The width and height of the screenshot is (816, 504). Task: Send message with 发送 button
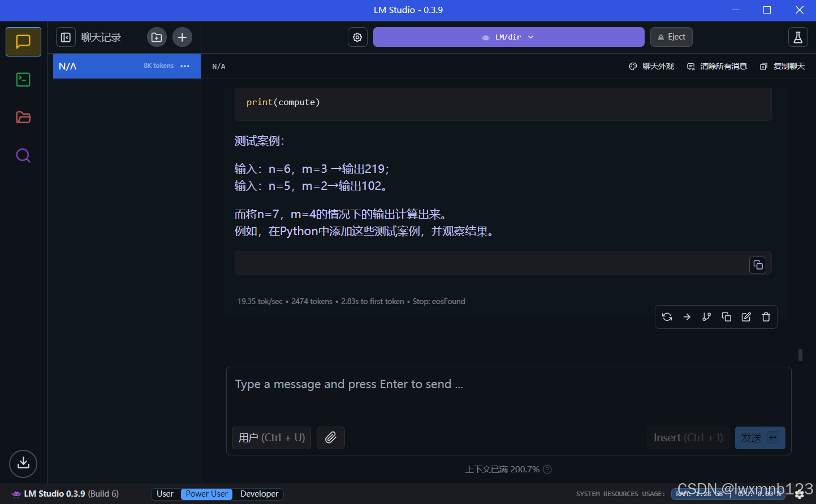(x=760, y=437)
